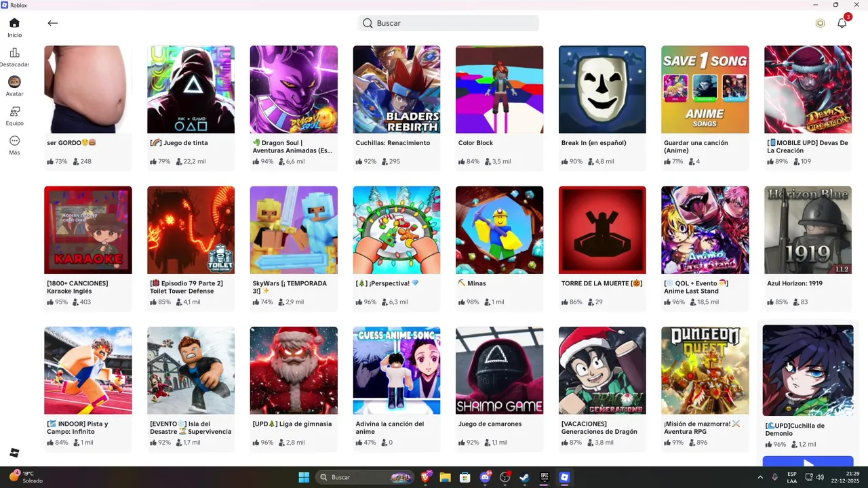Click the title "Break In (en español)"
This screenshot has width=868, height=488.
click(595, 143)
